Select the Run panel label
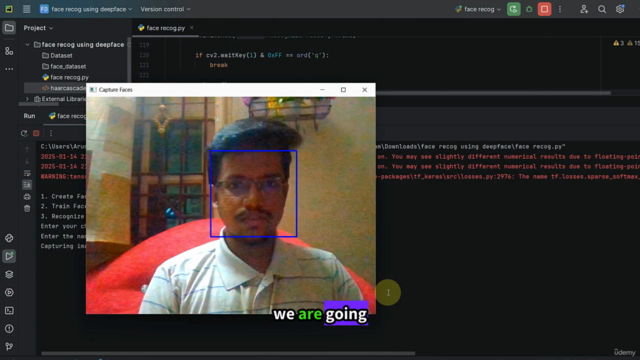 point(29,116)
